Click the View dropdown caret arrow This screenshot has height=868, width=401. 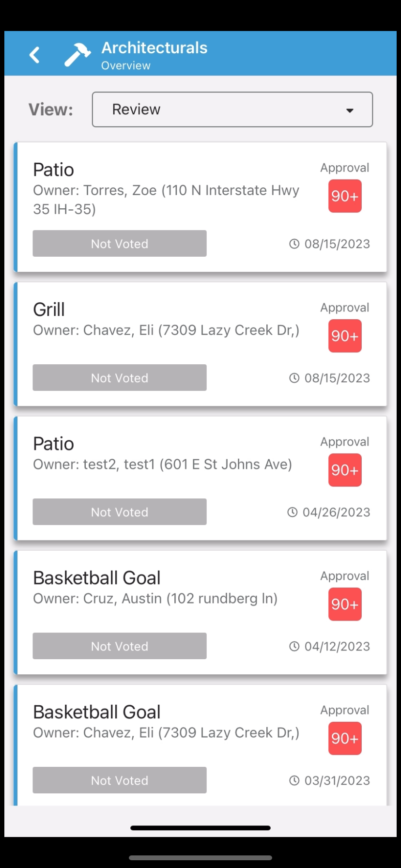[x=350, y=110]
